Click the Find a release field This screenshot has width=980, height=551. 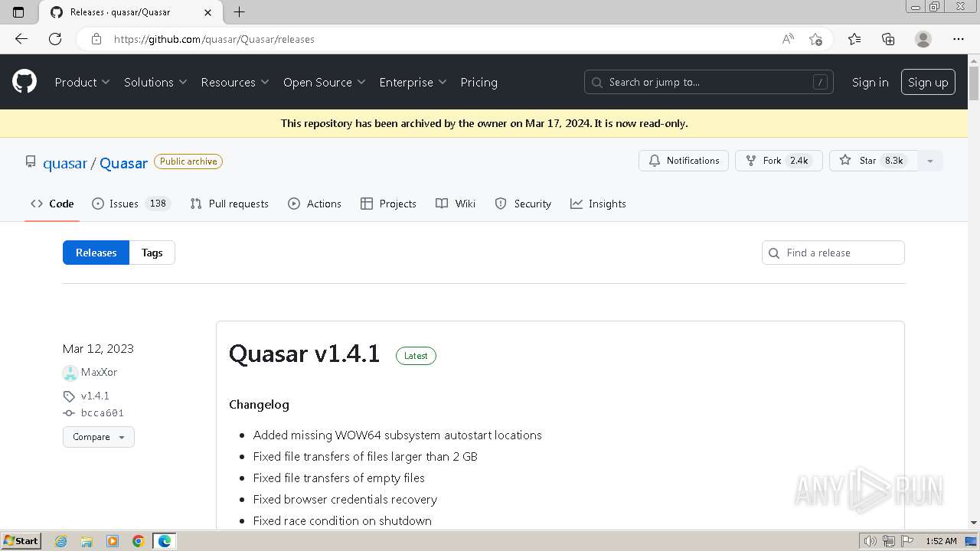[833, 253]
